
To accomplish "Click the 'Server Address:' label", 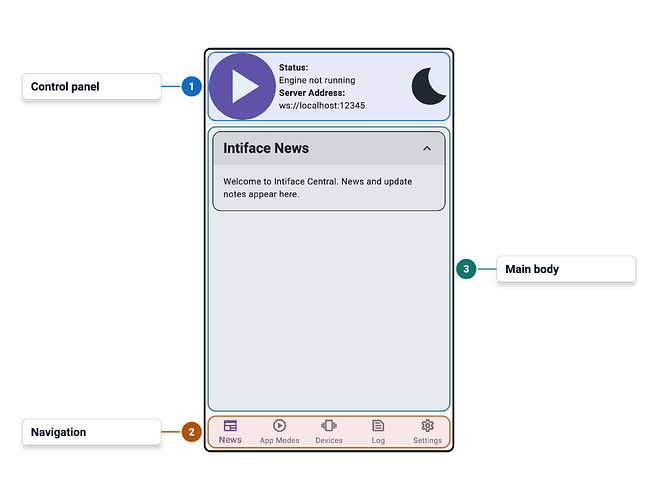I will [x=312, y=93].
